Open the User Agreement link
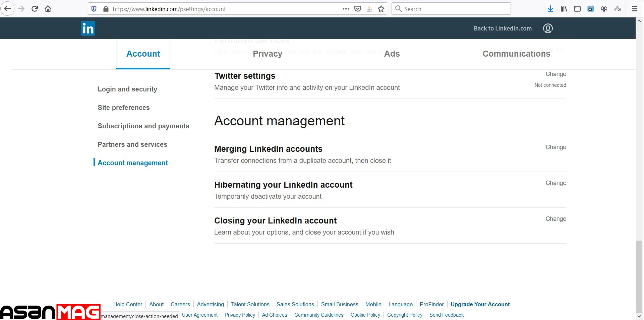This screenshot has height=320, width=644. 200,315
